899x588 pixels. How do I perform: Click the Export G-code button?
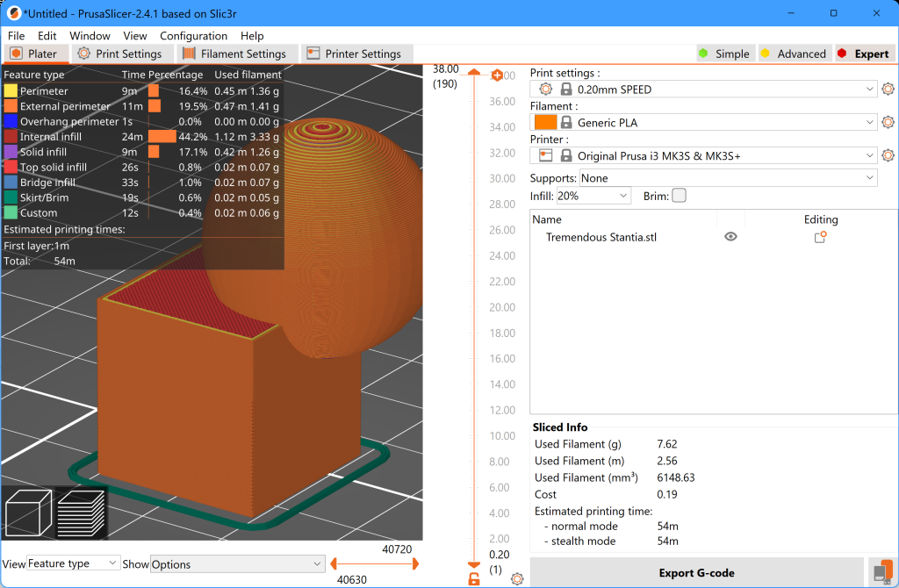click(696, 572)
